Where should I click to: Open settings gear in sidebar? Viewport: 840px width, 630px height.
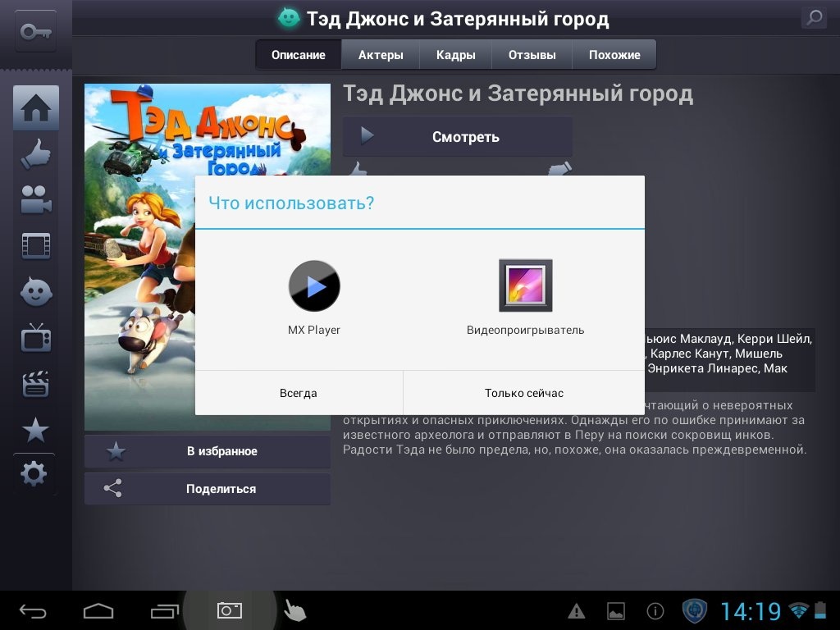(34, 474)
